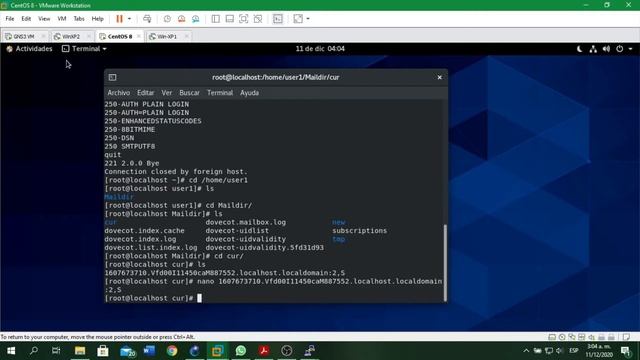Revert to snapshot with the toolbar icon
This screenshot has width=640, height=360.
point(182,19)
